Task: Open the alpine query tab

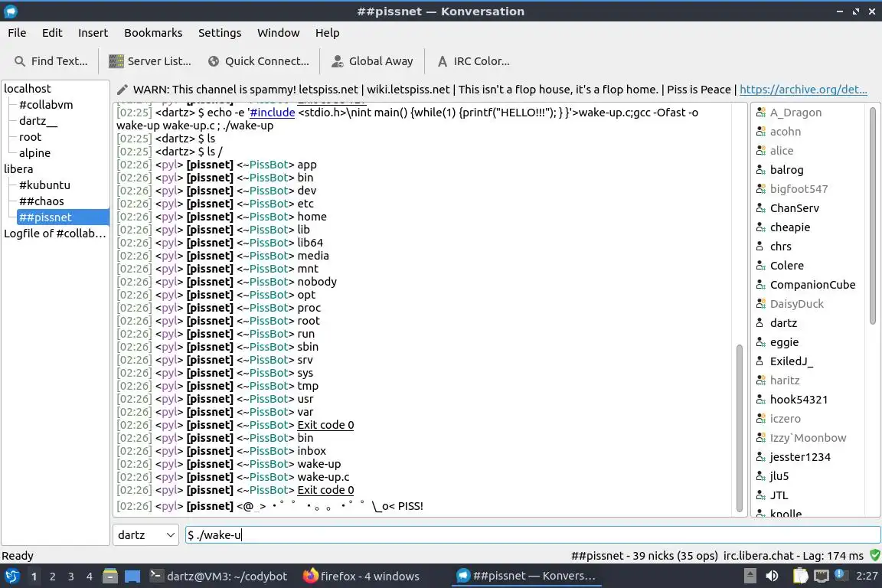Action: point(34,153)
